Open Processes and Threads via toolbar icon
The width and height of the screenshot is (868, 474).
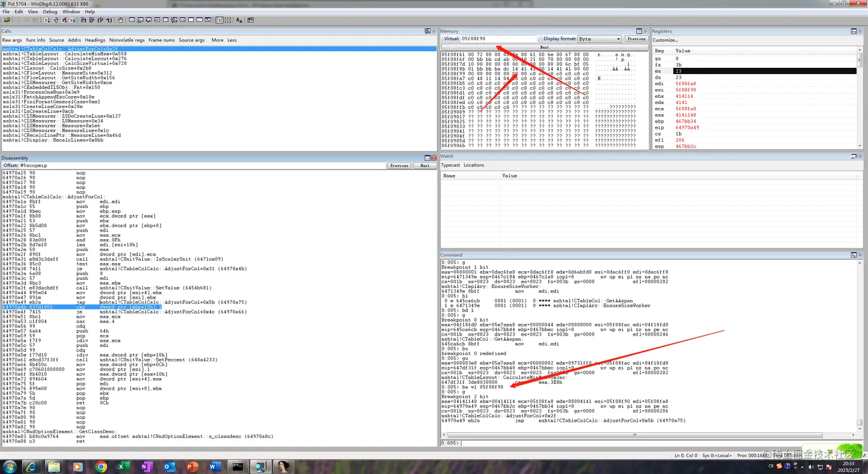pos(199,20)
